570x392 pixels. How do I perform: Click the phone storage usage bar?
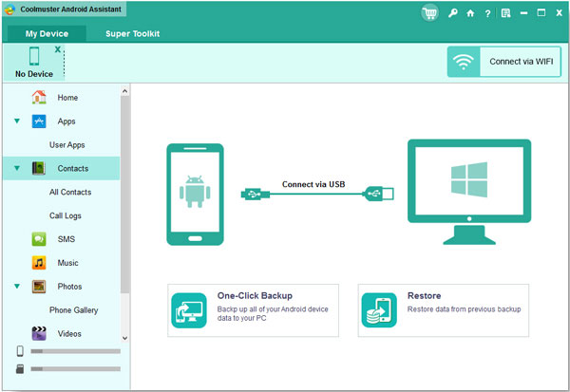(76, 351)
